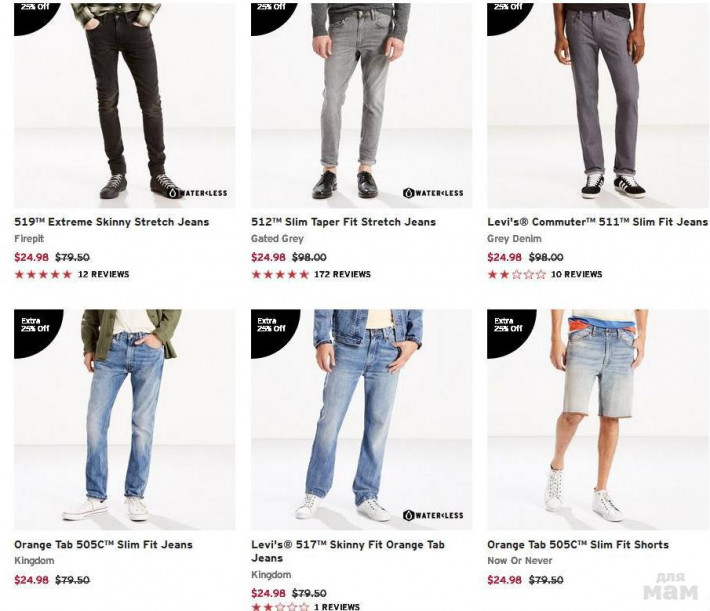
Task: Open the 12 Reviews link
Action: (103, 274)
